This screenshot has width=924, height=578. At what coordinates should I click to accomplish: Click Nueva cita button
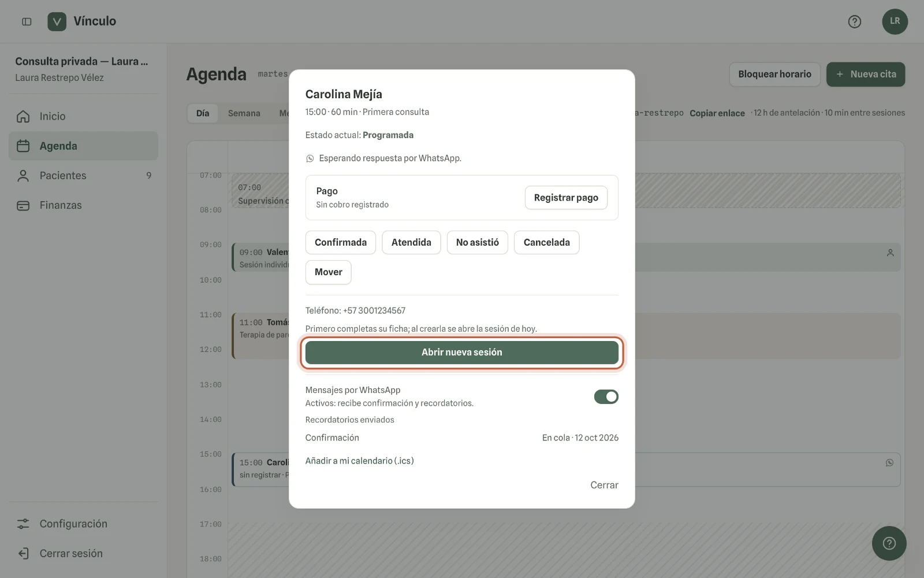click(x=866, y=74)
